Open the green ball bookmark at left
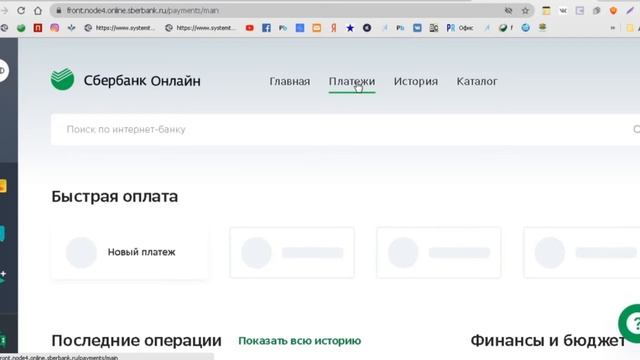Image resolution: width=640 pixels, height=360 pixels. 21,28
